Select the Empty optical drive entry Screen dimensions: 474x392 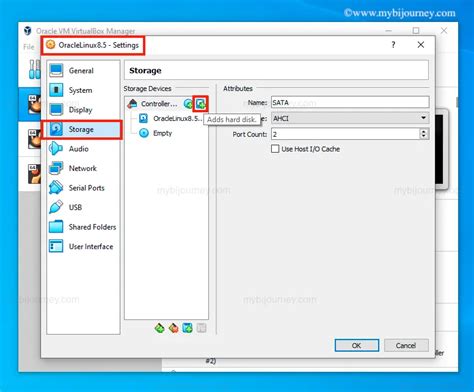tap(156, 133)
